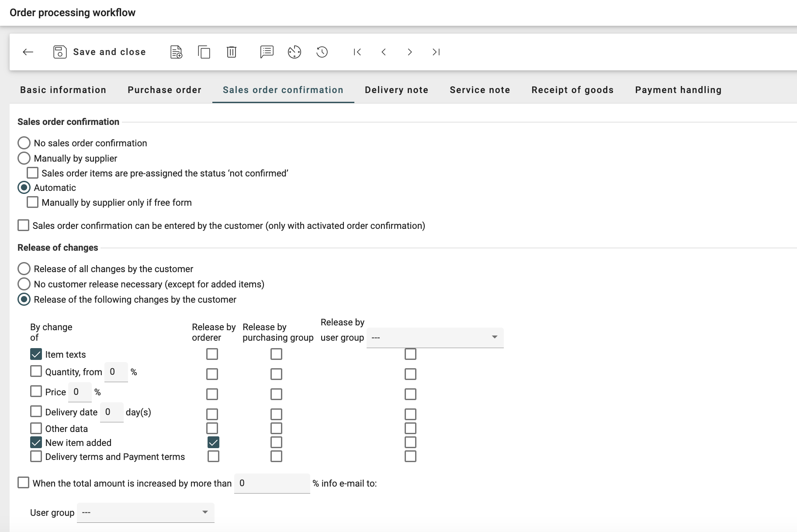Viewport: 797px width, 532px height.
Task: Click the copy record icon
Action: (204, 52)
